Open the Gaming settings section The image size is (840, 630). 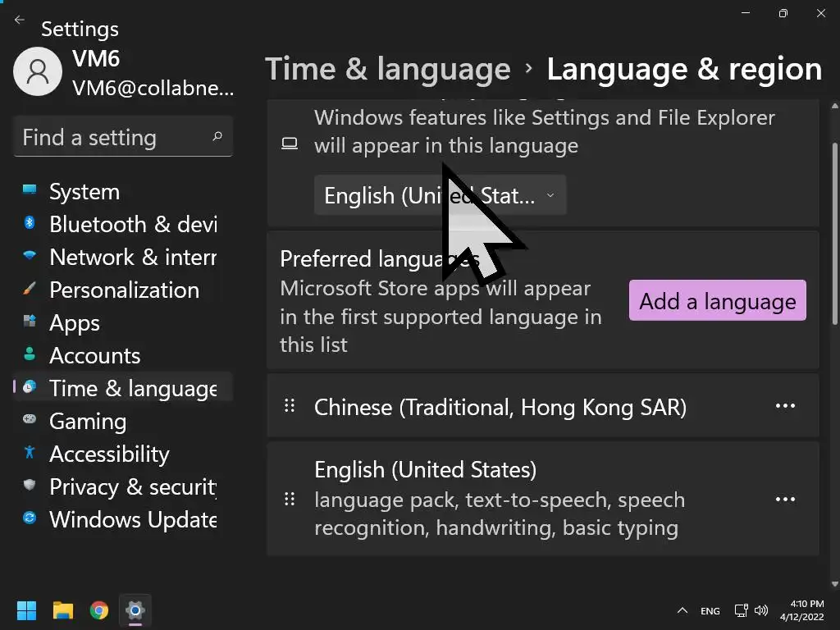click(x=87, y=421)
